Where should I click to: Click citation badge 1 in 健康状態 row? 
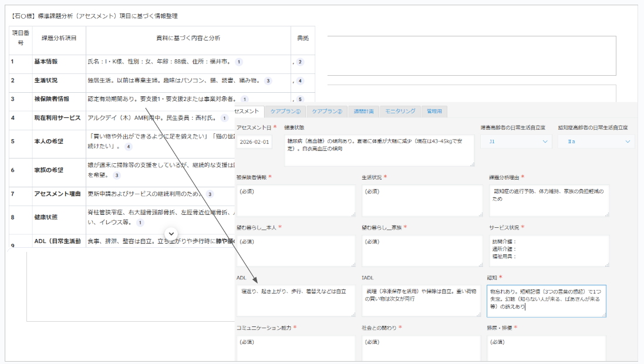(140, 223)
